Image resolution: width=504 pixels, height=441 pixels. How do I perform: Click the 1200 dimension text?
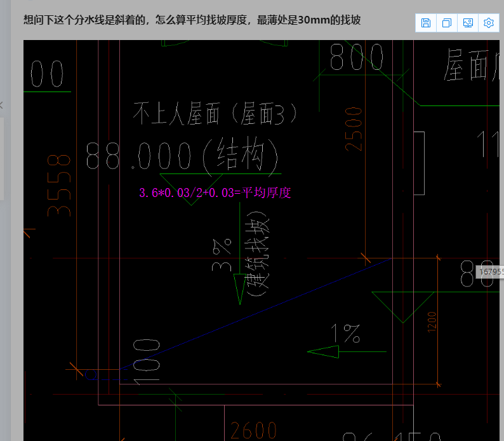[x=432, y=322]
